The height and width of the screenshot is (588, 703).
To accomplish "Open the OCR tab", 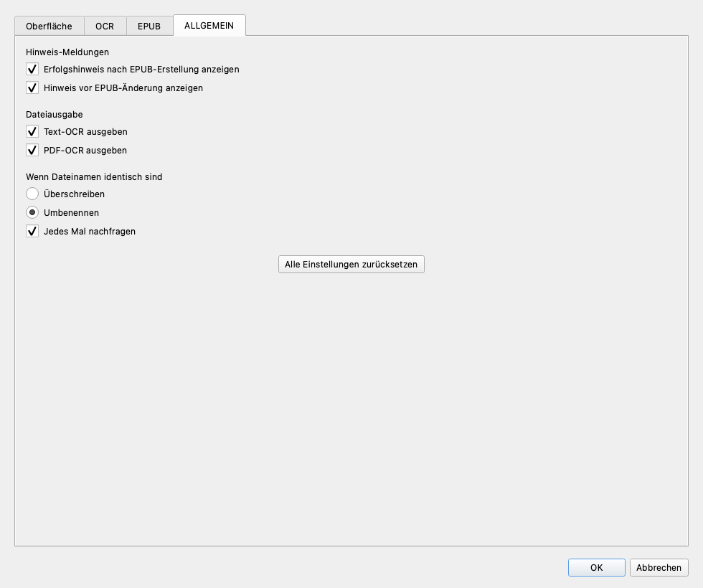I will pyautogui.click(x=105, y=26).
